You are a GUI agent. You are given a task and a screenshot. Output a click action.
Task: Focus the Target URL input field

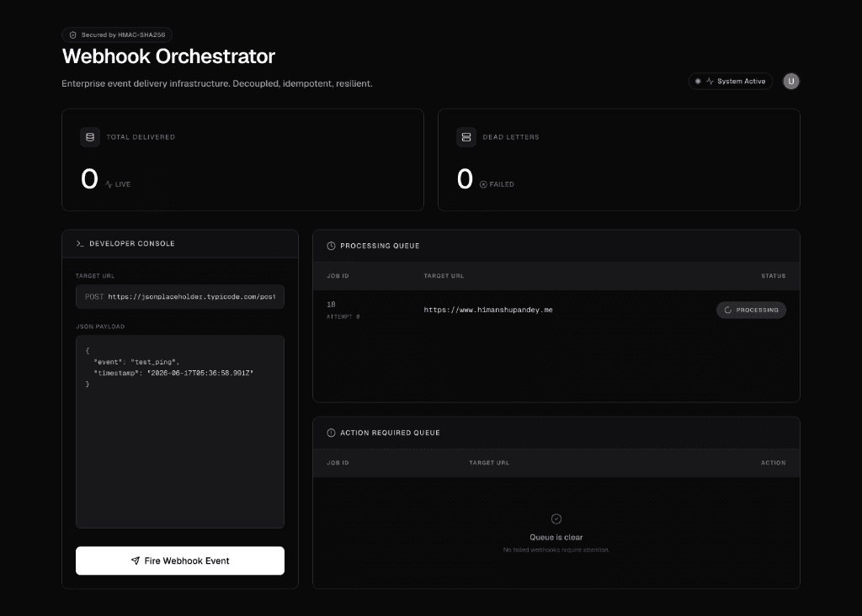(180, 297)
